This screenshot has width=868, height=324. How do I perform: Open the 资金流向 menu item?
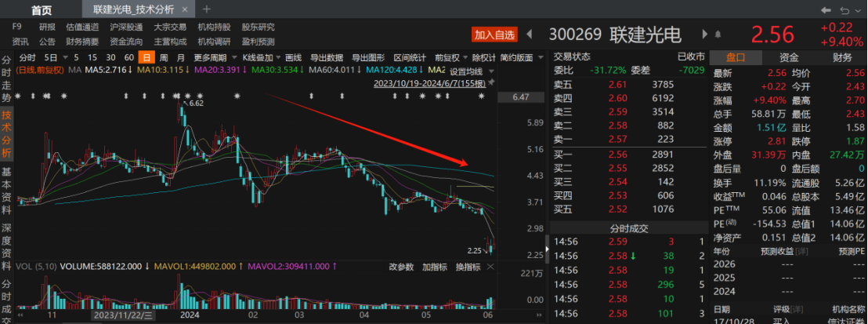coord(126,42)
